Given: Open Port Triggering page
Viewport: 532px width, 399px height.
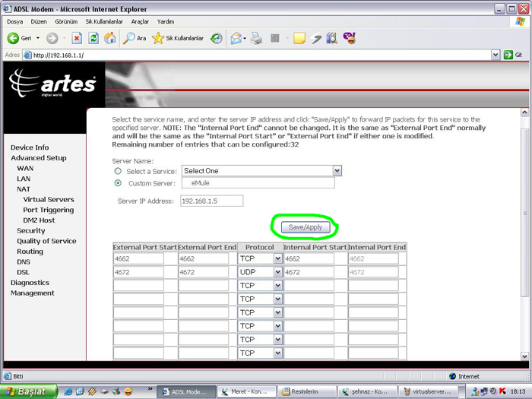Looking at the screenshot, I should [49, 210].
